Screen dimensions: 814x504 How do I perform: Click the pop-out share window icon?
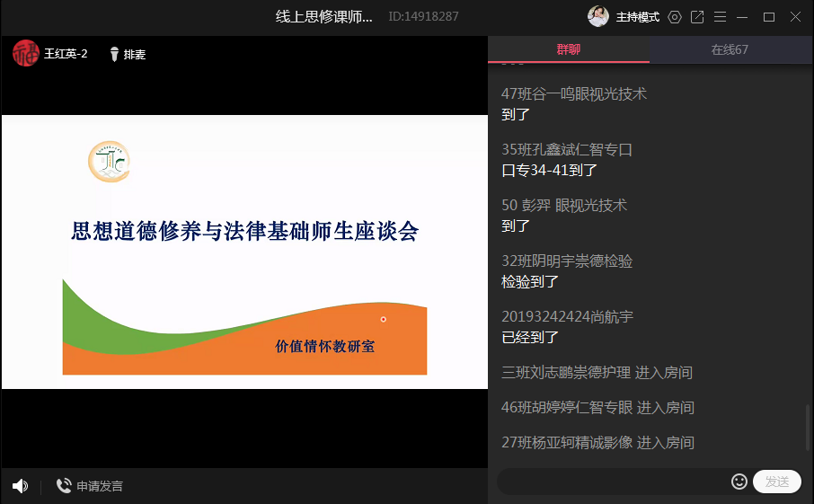point(697,17)
